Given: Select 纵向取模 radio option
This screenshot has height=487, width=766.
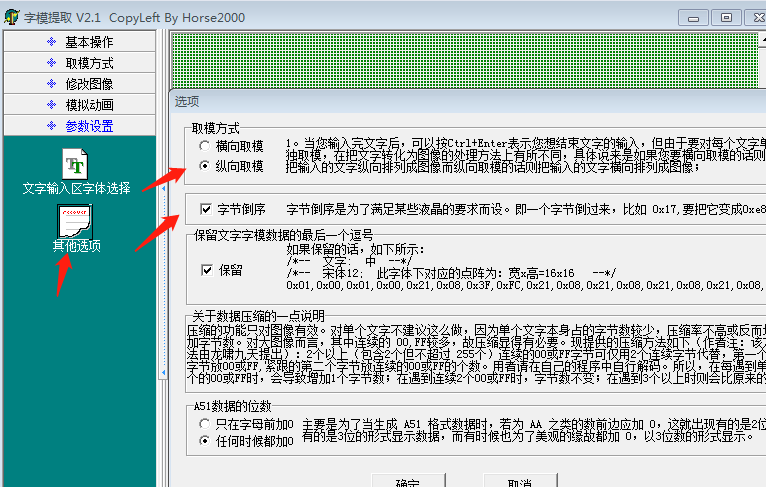Looking at the screenshot, I should [x=204, y=166].
